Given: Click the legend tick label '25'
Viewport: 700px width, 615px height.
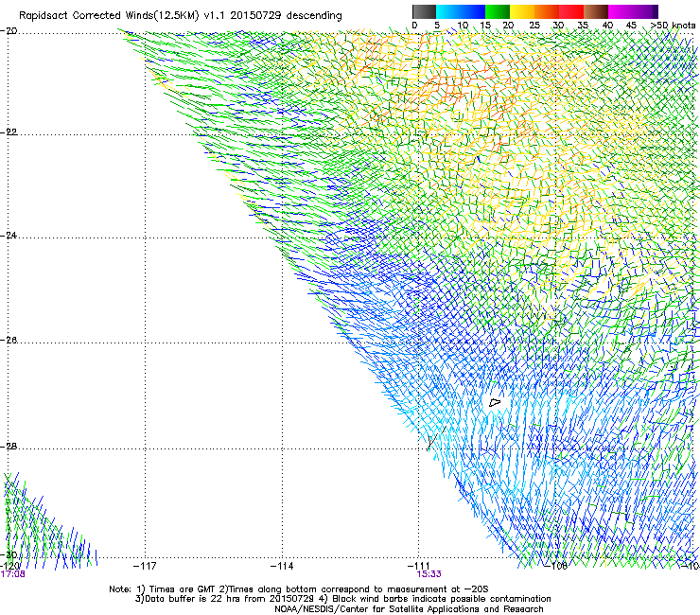Looking at the screenshot, I should coord(534,26).
